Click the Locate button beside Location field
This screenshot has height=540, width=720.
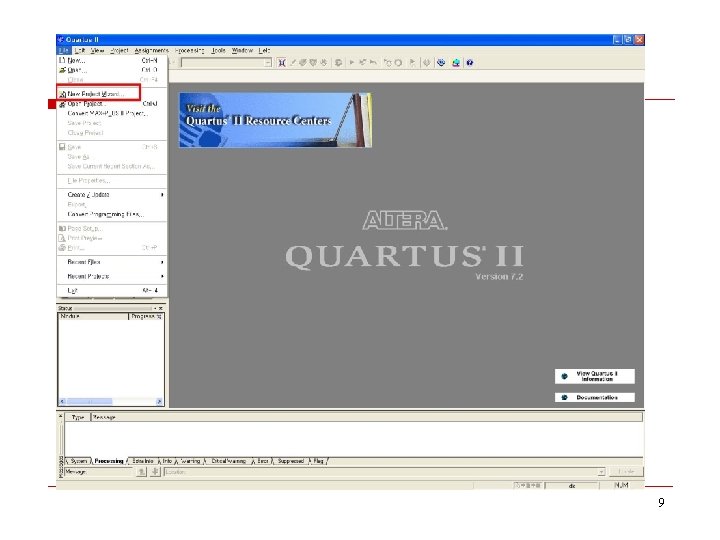pyautogui.click(x=626, y=472)
